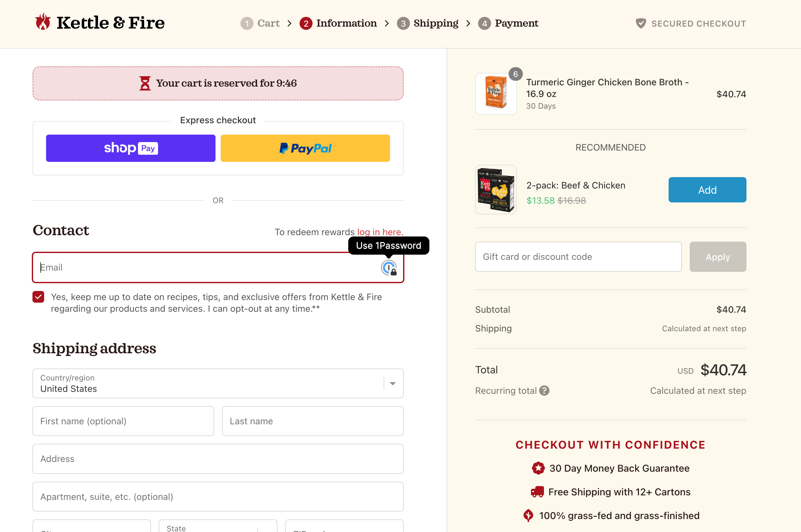Click the Apartment, suite, etc. field
801x532 pixels.
click(x=218, y=497)
